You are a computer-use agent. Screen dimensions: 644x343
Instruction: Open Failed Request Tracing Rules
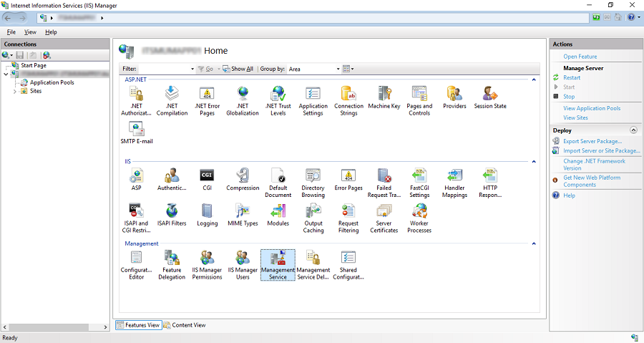pos(384,183)
